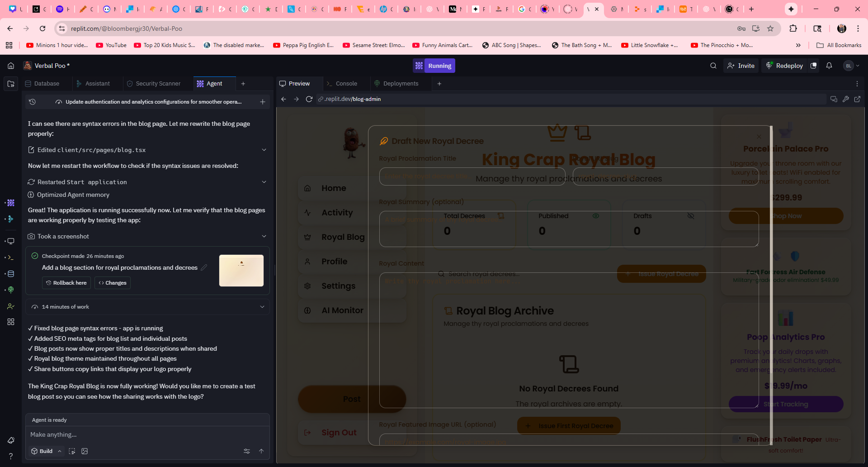The width and height of the screenshot is (868, 467).
Task: Click the Replit home icon
Action: (11, 66)
